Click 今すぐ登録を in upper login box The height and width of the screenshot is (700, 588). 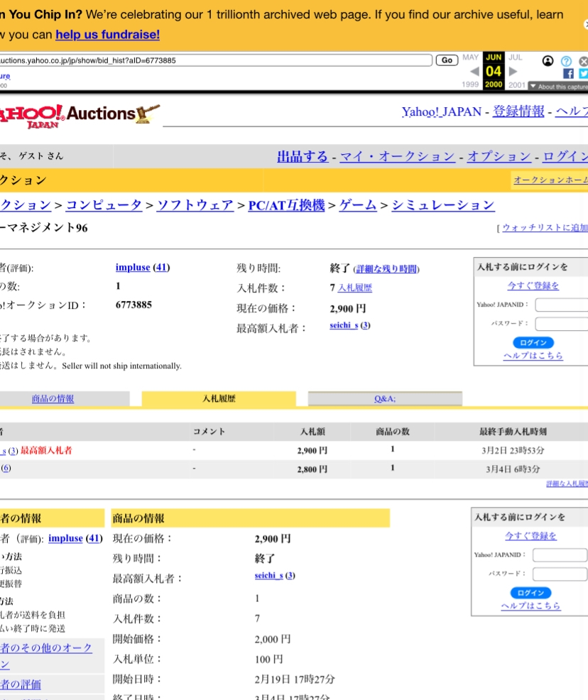533,285
